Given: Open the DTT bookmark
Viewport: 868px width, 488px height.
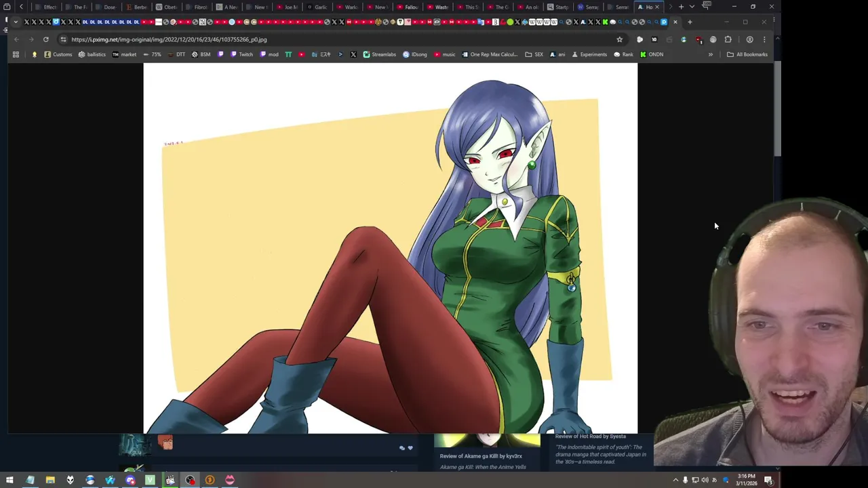Looking at the screenshot, I should click(x=176, y=54).
